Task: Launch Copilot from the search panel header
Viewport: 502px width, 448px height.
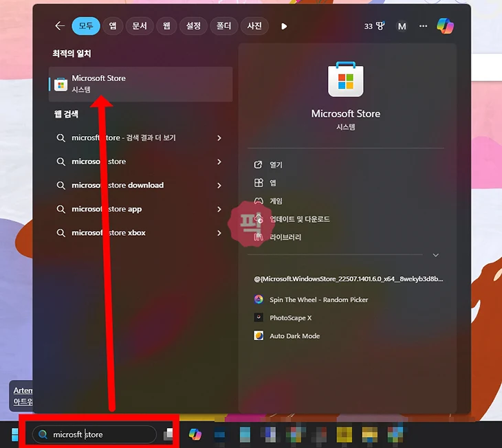Action: 446,26
